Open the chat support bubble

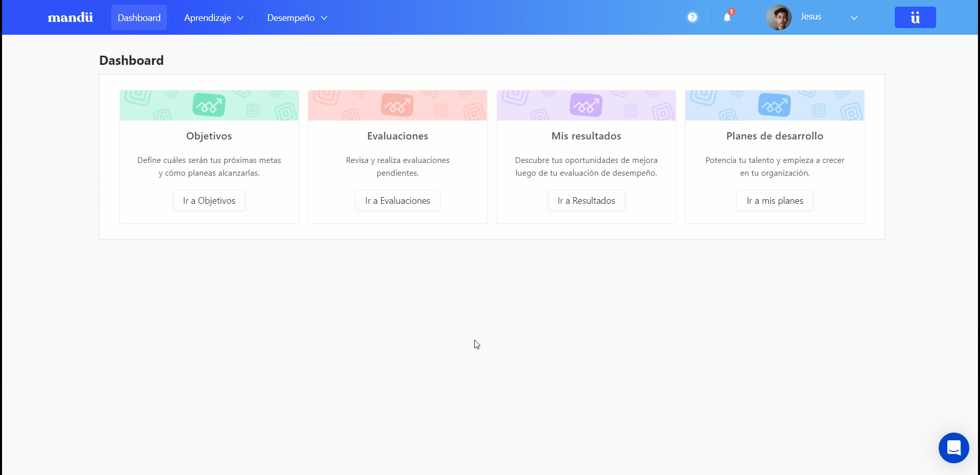click(x=953, y=448)
